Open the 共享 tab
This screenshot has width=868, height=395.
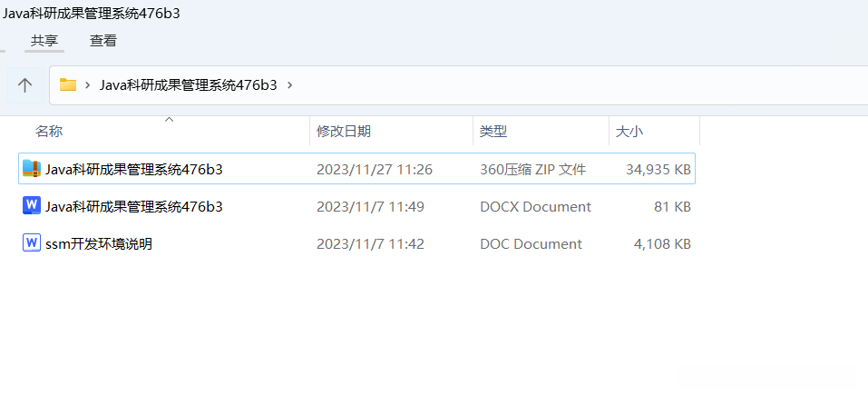point(44,41)
